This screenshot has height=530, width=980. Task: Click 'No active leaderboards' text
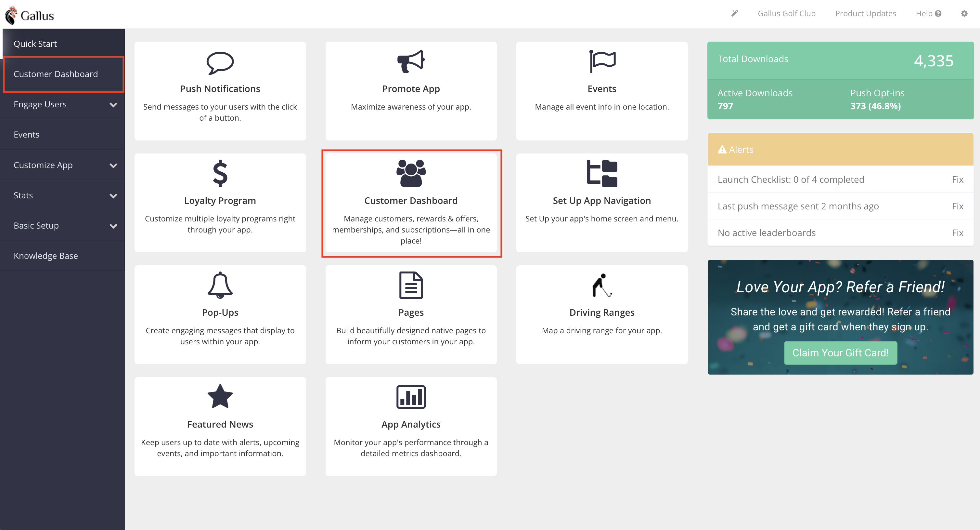[x=767, y=232]
